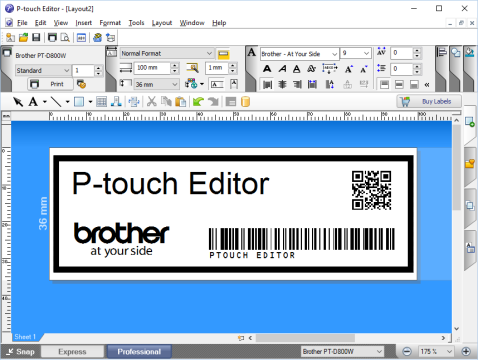Switch to Professional mode

[x=139, y=351]
